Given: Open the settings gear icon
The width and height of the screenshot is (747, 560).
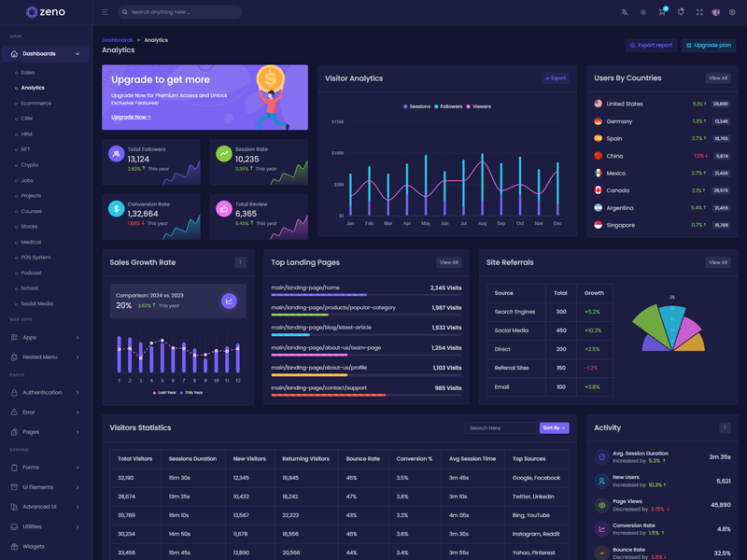Looking at the screenshot, I should 733,12.
